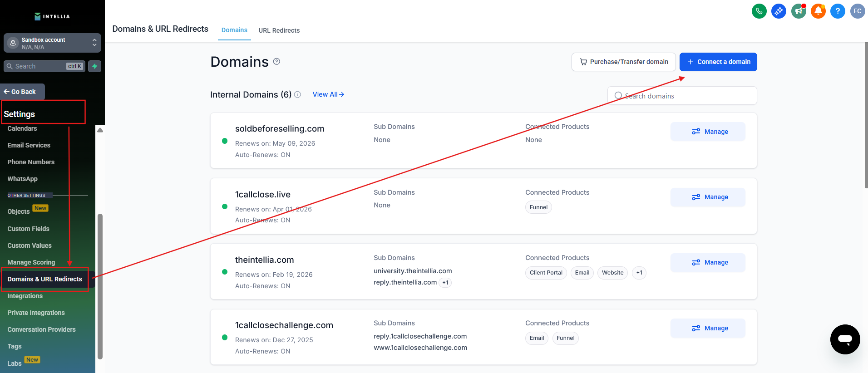Click into the Search domains field
The height and width of the screenshot is (373, 868).
point(686,96)
